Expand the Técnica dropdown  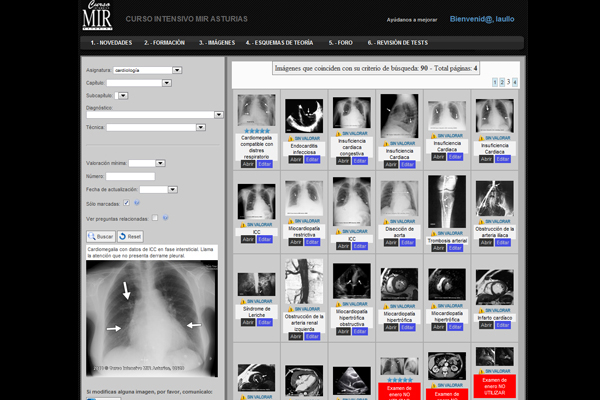[201, 127]
